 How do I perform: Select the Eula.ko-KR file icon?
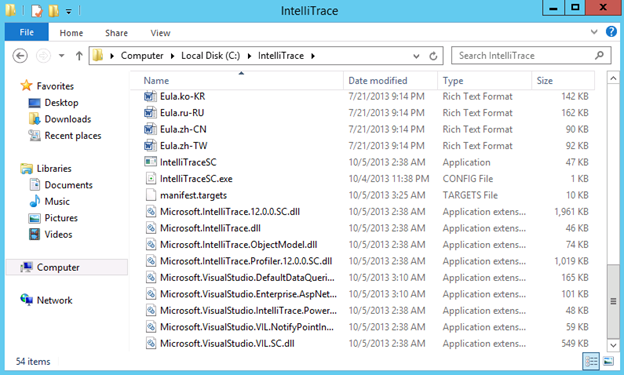click(150, 96)
